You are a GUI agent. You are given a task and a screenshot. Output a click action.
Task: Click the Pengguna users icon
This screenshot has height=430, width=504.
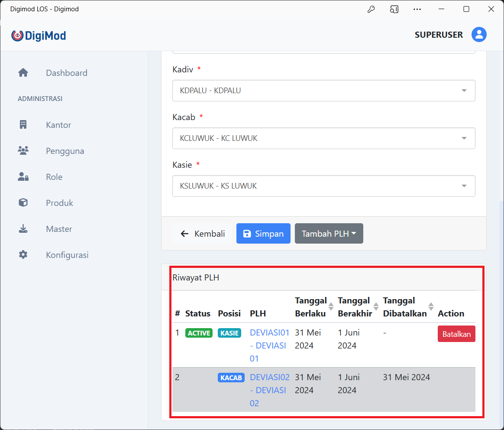coord(23,151)
